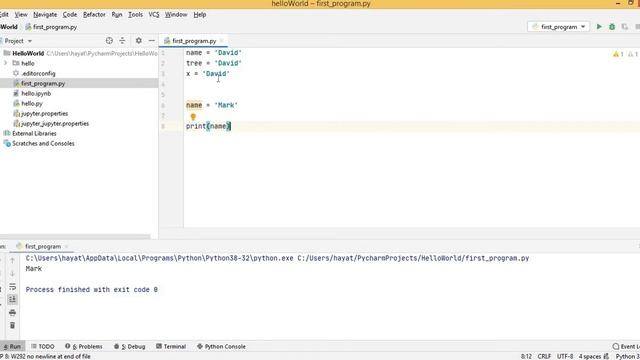Image resolution: width=640 pixels, height=360 pixels.
Task: Click the yellow warning indicator in the editor corner
Action: pos(618,54)
